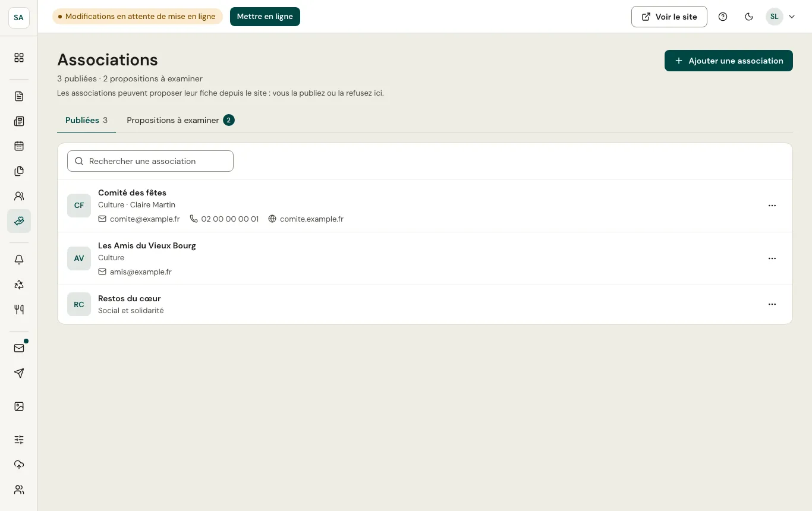Image resolution: width=812 pixels, height=511 pixels.
Task: Open the sliders settings icon in sidebar
Action: [19, 440]
